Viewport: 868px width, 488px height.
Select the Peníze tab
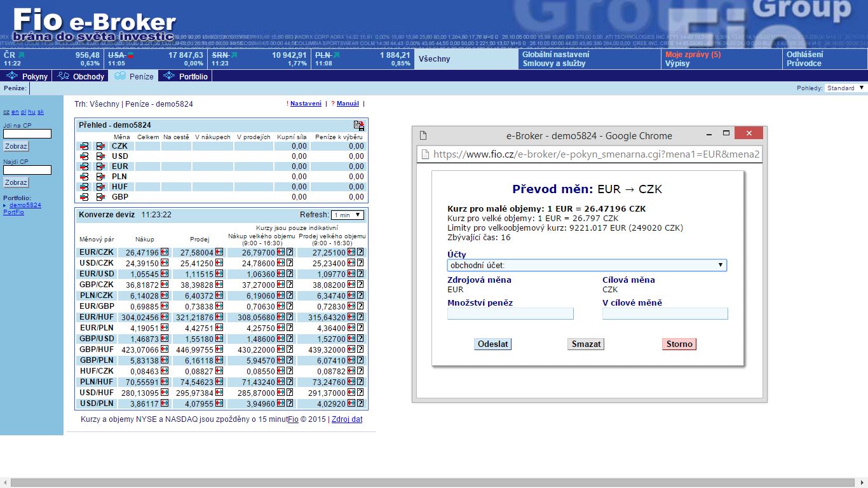coord(133,76)
